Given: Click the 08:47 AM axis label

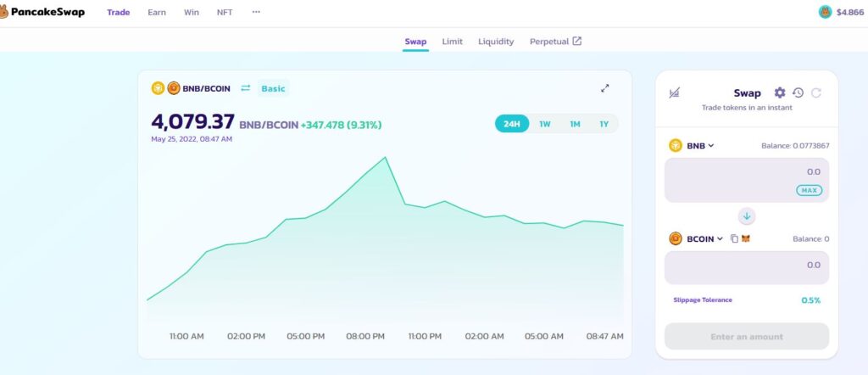Looking at the screenshot, I should [x=604, y=336].
